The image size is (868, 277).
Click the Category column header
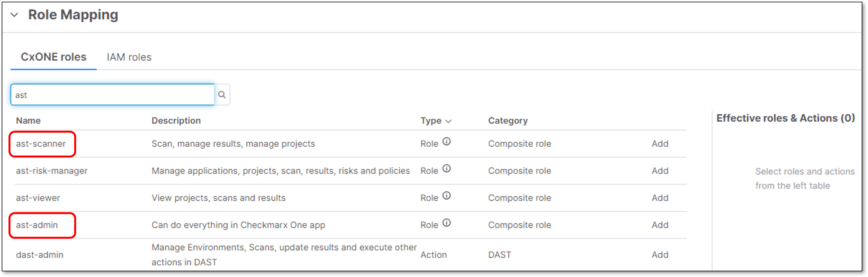(x=508, y=120)
